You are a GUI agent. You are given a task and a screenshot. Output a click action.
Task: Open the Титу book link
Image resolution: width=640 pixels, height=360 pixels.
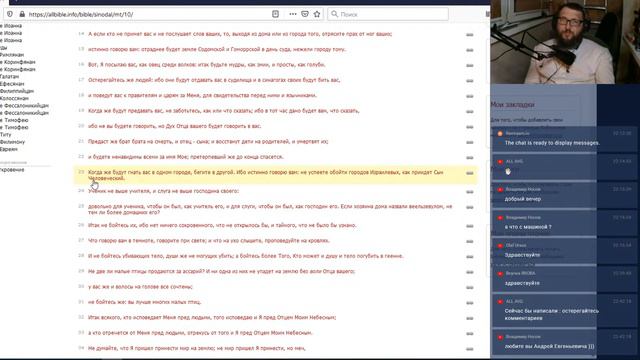coord(6,134)
